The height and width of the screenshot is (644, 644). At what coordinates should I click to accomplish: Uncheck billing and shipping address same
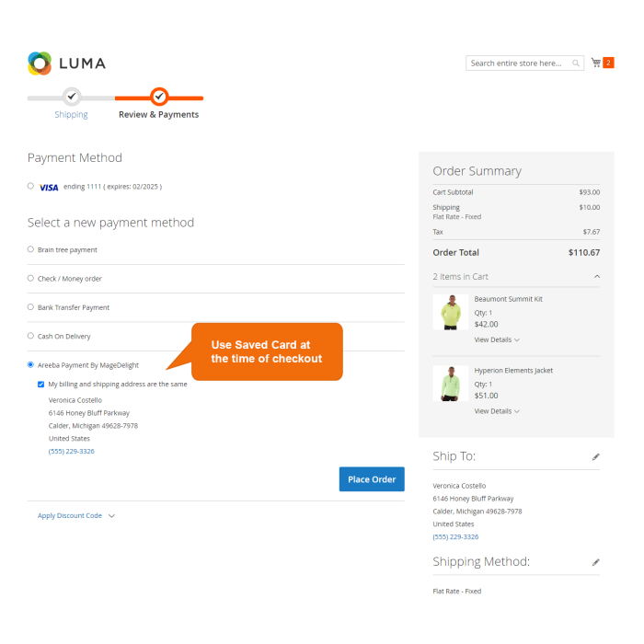[x=40, y=385]
